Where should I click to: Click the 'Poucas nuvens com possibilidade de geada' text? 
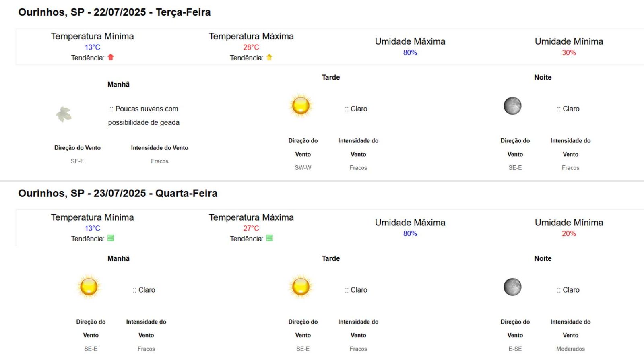tap(144, 116)
